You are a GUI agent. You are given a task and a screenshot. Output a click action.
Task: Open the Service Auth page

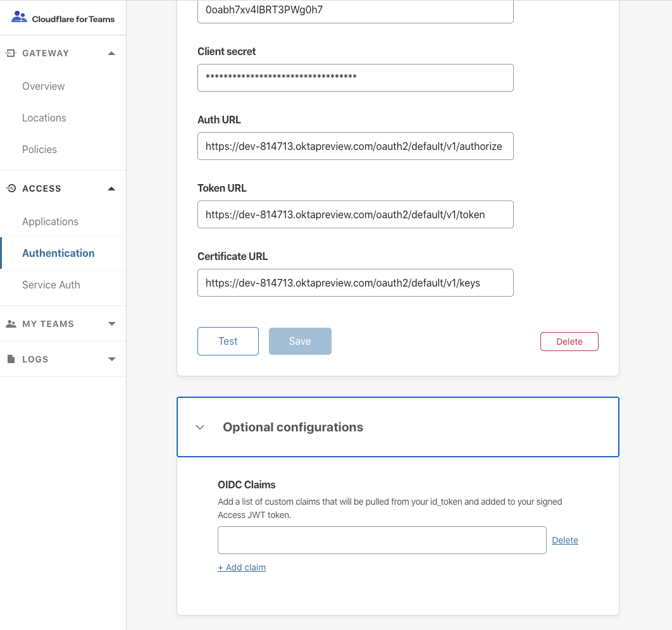point(51,285)
